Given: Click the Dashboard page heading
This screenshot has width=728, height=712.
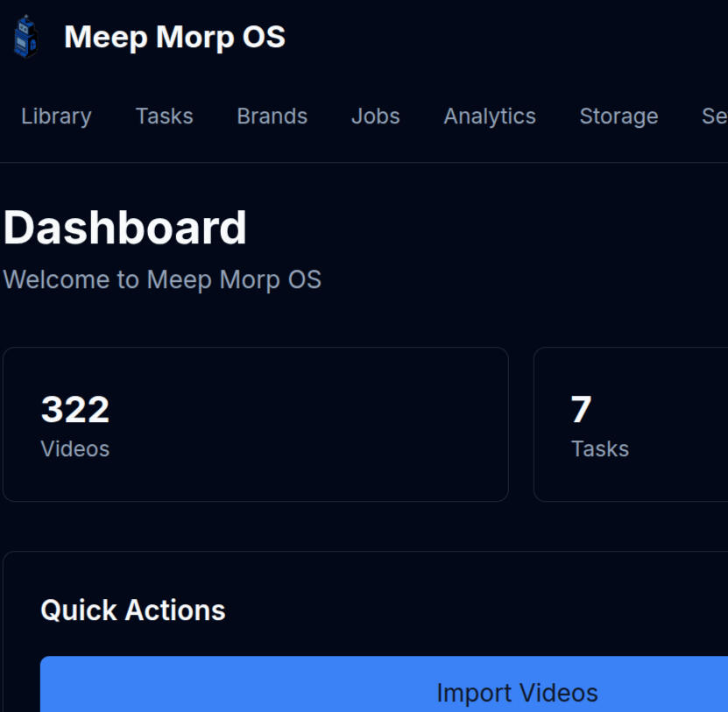Looking at the screenshot, I should click(125, 228).
